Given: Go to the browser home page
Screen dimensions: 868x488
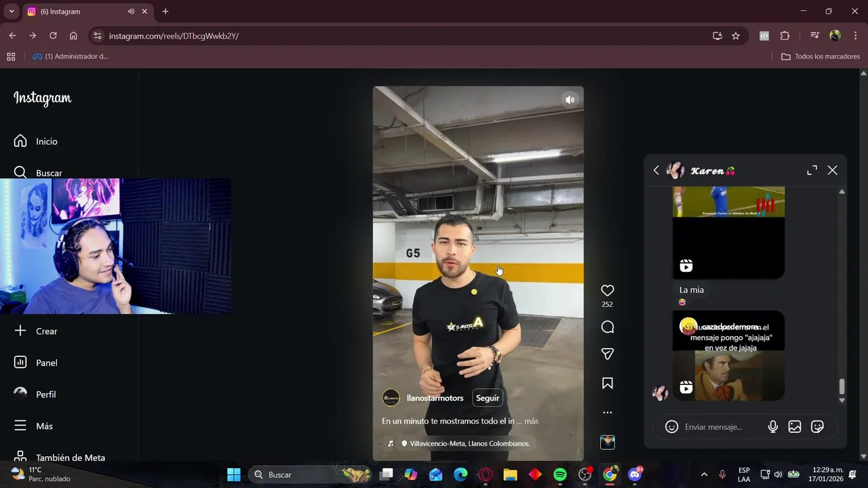Looking at the screenshot, I should pyautogui.click(x=73, y=36).
